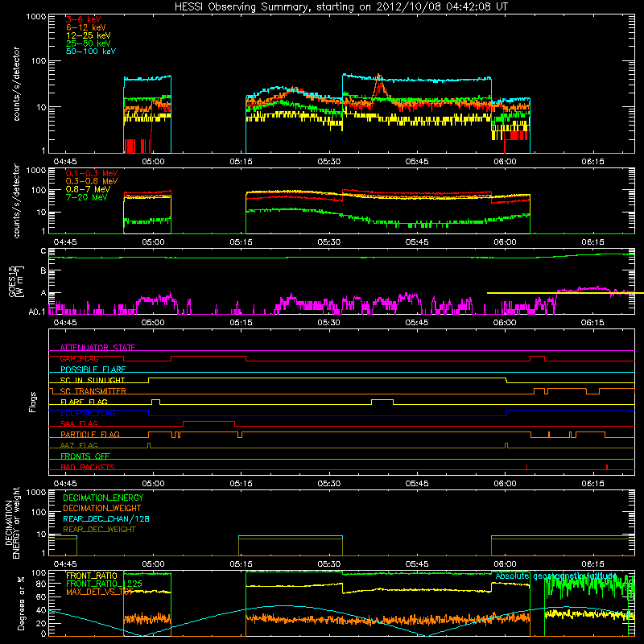The image size is (644, 644).
Task: Click the 06:00 tick label under Flags panel
Action: point(505,484)
